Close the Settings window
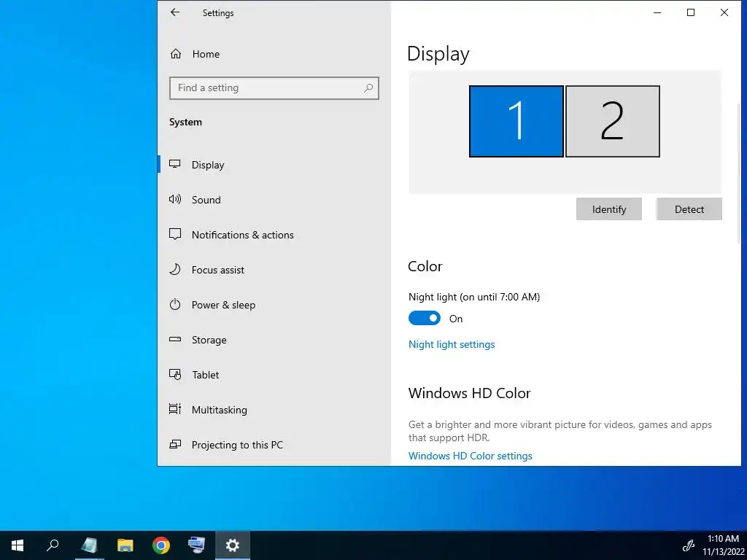The height and width of the screenshot is (560, 747). tap(724, 13)
